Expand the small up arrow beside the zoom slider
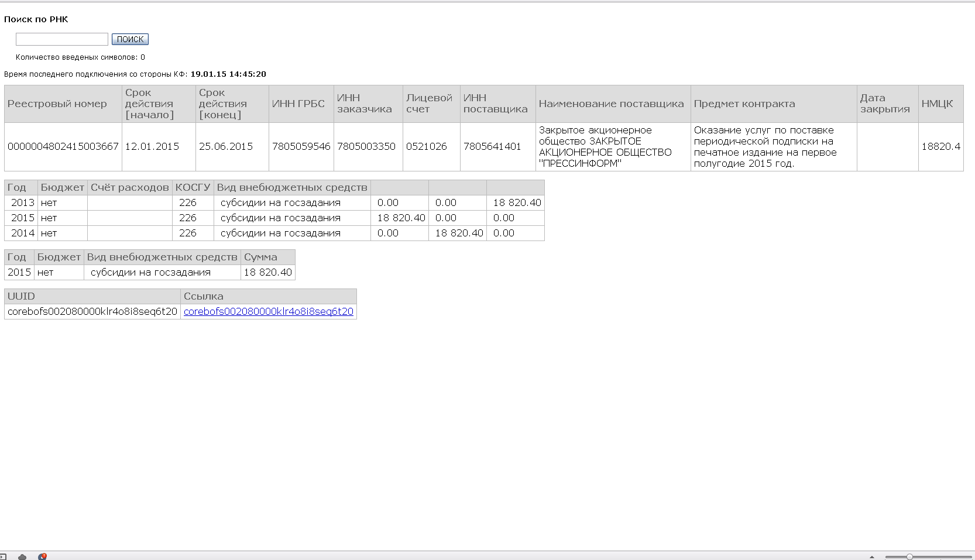 click(872, 557)
